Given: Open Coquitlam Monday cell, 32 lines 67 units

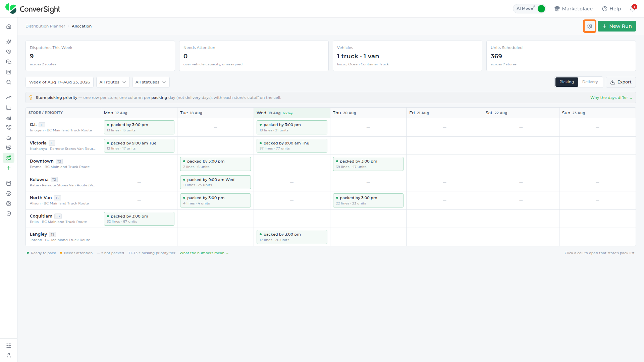Looking at the screenshot, I should pyautogui.click(x=139, y=219).
